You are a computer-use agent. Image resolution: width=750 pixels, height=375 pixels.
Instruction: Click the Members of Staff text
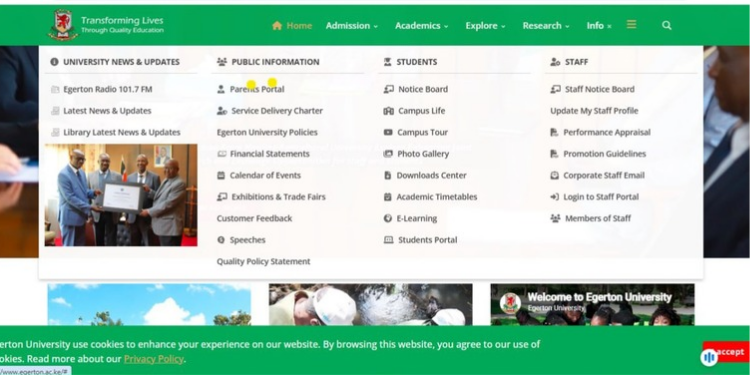pos(598,219)
